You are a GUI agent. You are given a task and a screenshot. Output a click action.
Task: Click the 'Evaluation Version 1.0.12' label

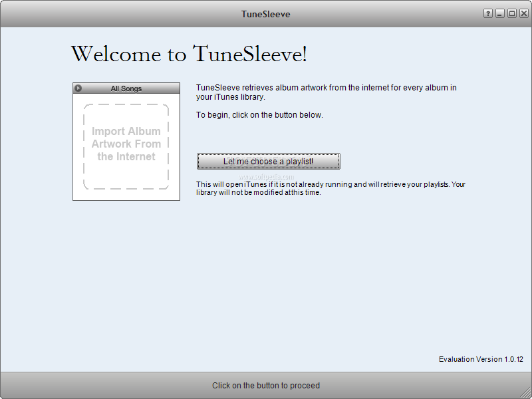(x=481, y=359)
